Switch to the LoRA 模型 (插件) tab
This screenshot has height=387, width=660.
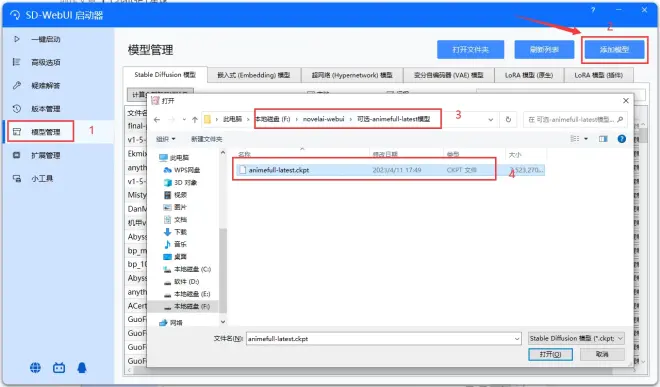[x=599, y=75]
